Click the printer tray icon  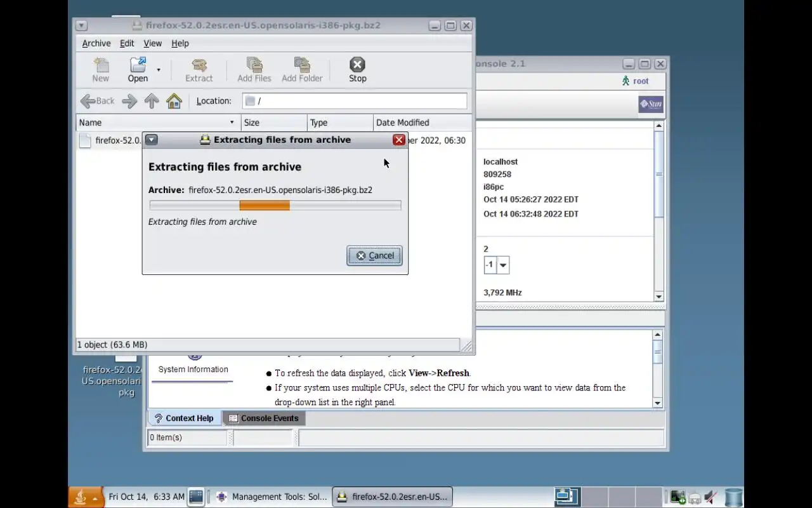695,498
